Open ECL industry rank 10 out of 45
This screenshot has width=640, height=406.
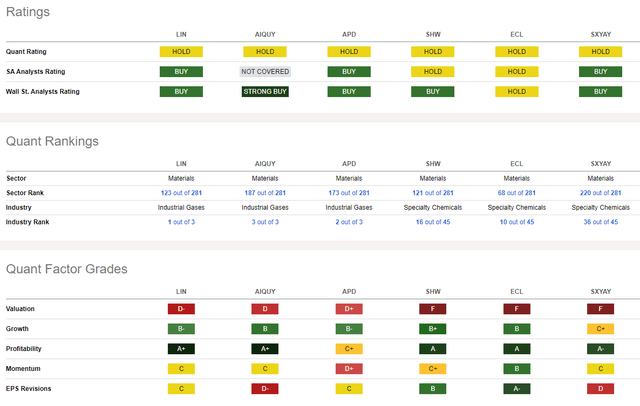click(x=516, y=222)
